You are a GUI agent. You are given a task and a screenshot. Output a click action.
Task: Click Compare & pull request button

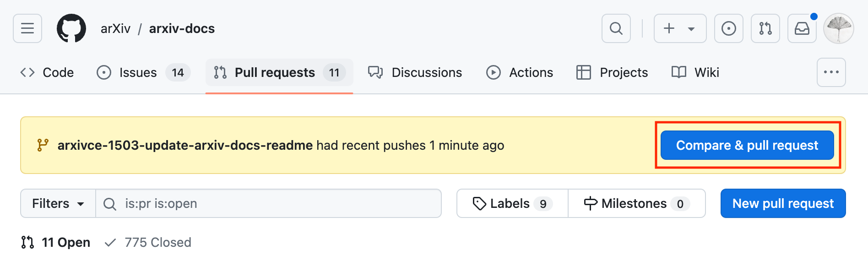747,145
